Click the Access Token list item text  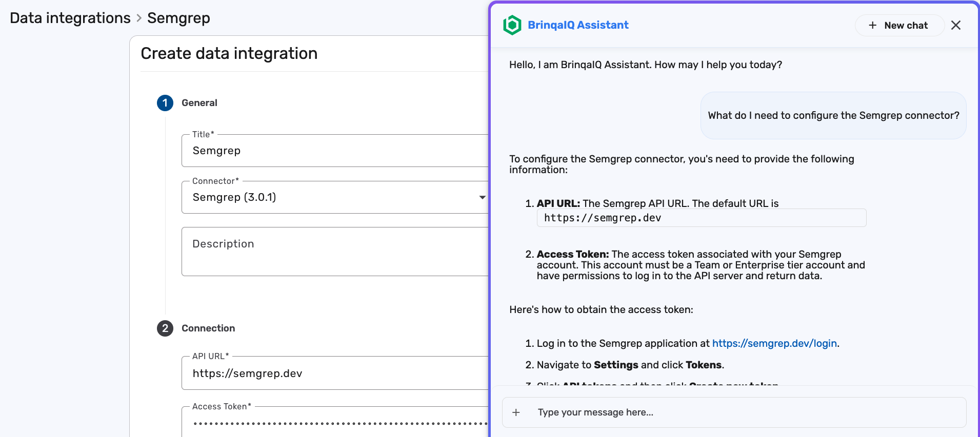click(701, 265)
